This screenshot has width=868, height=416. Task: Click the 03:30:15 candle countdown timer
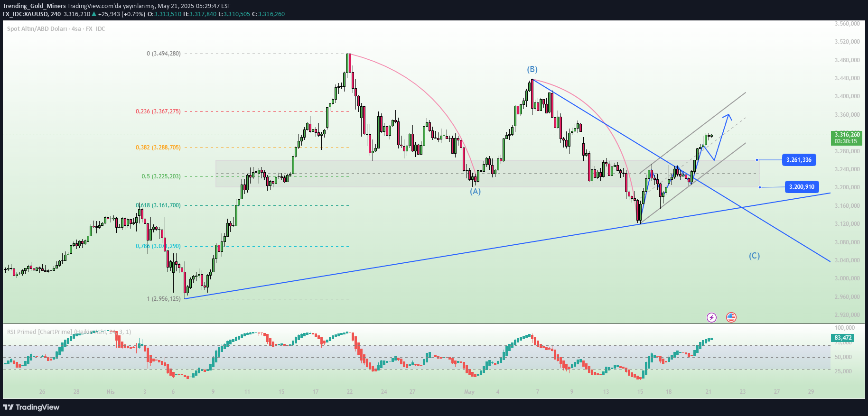pos(846,141)
